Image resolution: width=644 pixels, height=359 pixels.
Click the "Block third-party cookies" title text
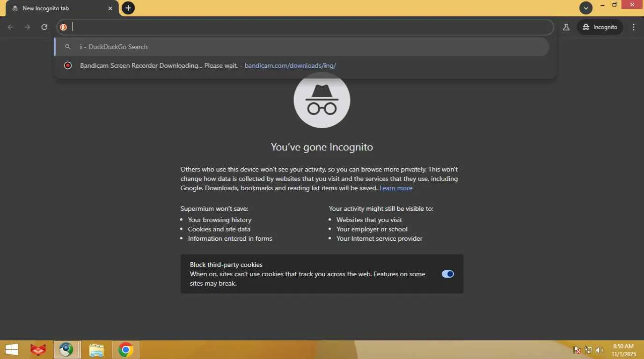[226, 265]
